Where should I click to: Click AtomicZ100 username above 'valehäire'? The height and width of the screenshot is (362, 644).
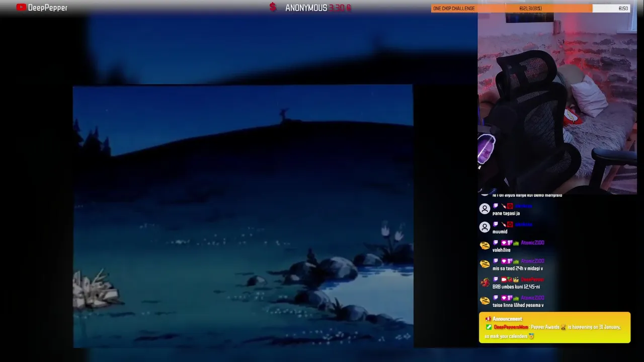532,243
